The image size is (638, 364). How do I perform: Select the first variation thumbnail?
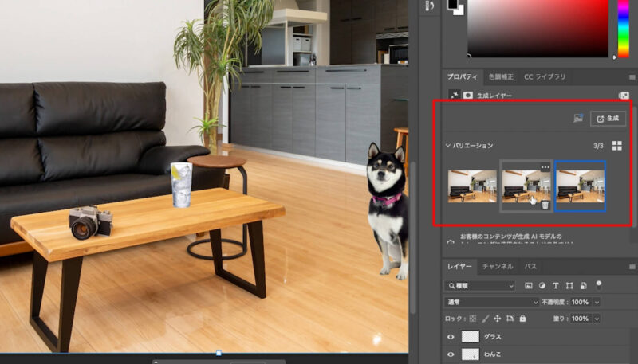point(472,186)
